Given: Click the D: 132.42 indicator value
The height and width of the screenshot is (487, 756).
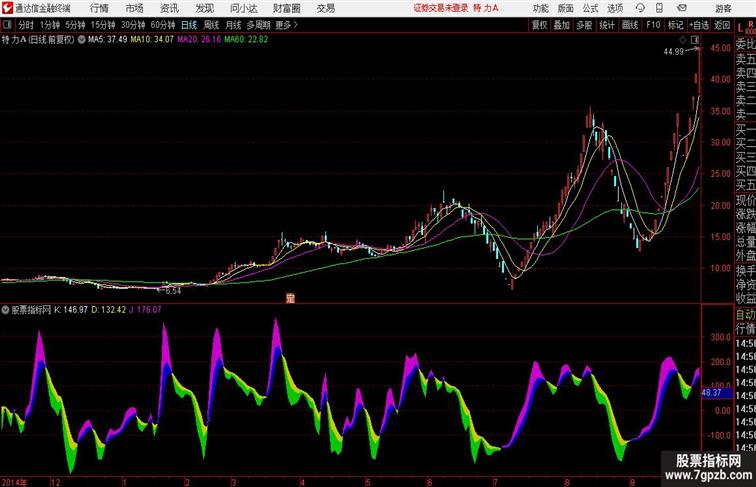Looking at the screenshot, I should click(x=108, y=310).
